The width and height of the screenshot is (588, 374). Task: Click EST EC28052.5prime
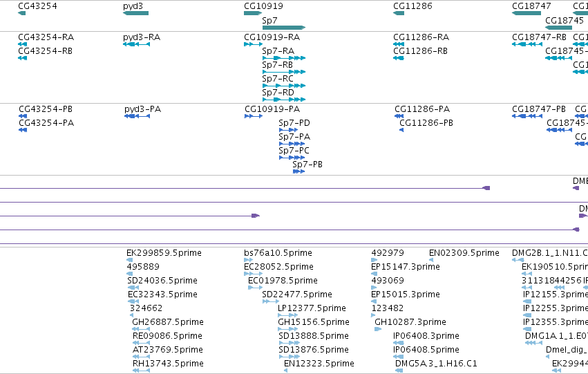pos(278,267)
